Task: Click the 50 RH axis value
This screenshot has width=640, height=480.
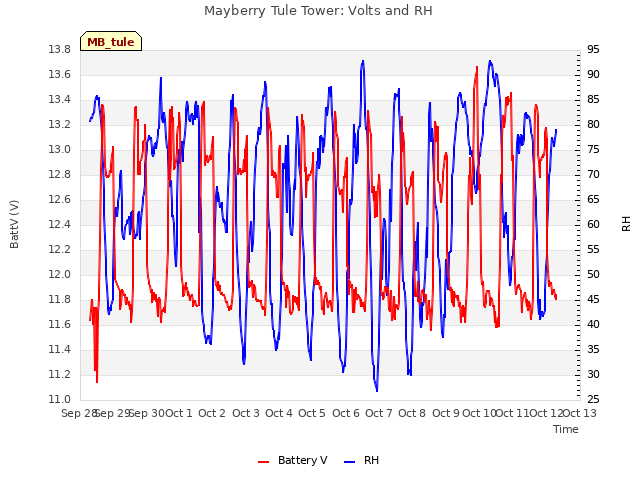Action: [593, 275]
